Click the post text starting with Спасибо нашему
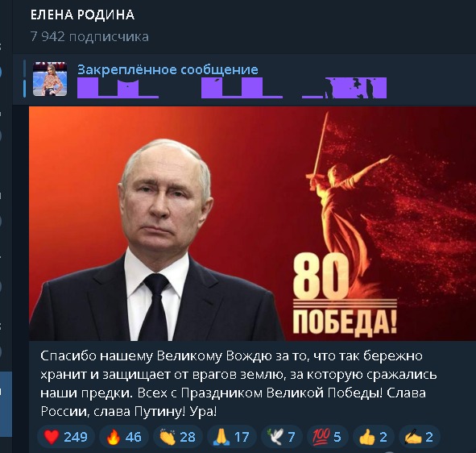The height and width of the screenshot is (453, 476). [238, 384]
